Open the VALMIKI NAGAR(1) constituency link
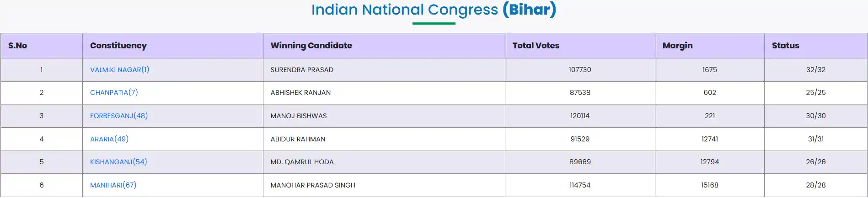 point(119,70)
